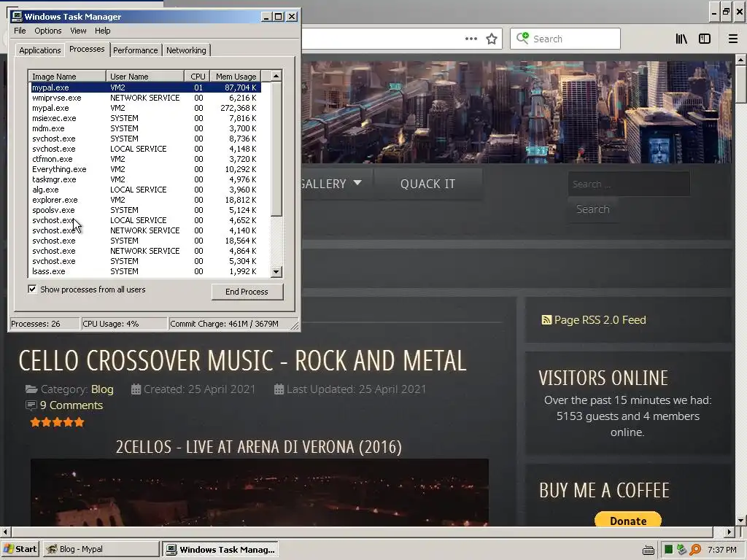The width and height of the screenshot is (747, 560).
Task: Click the browser page vertical scrollbar thumb
Action: pyautogui.click(x=740, y=84)
